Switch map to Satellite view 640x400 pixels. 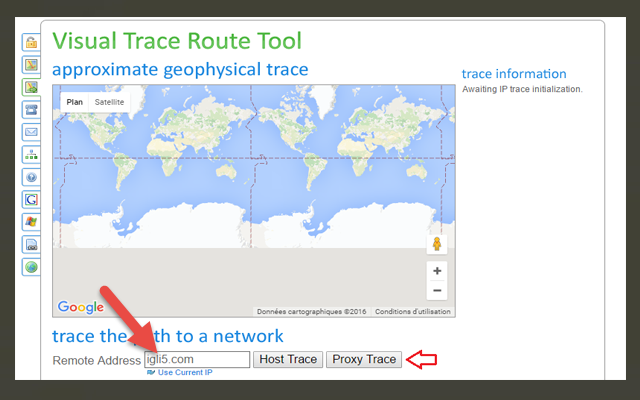point(110,102)
